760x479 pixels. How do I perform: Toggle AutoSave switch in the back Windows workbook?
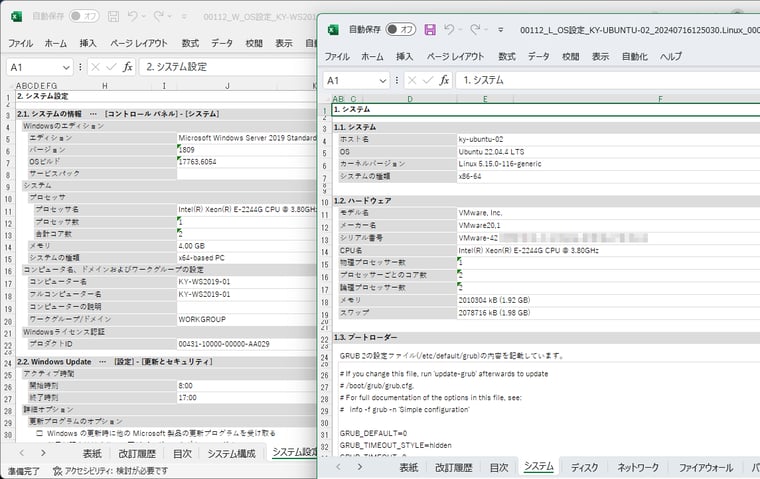[x=84, y=16]
